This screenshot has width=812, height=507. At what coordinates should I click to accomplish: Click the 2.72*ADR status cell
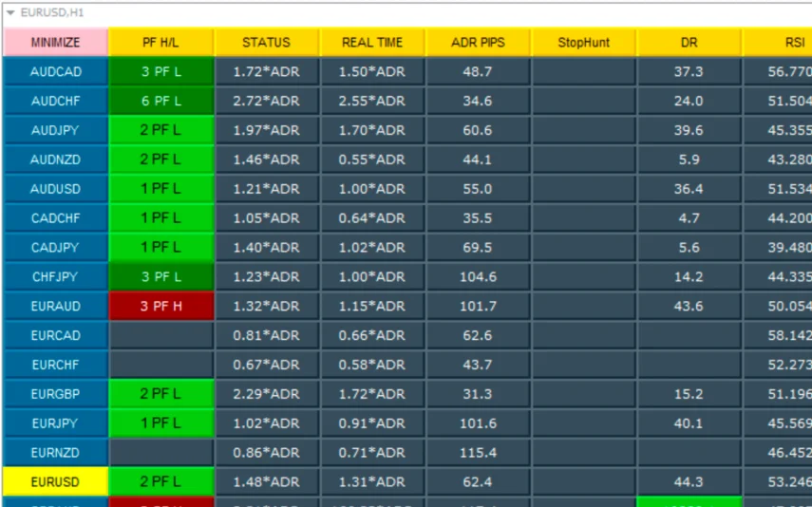[266, 102]
